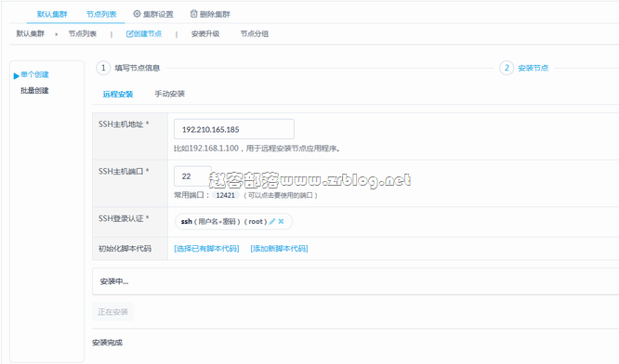Image resolution: width=619 pixels, height=364 pixels.
Task: Click the 填写节点信息 step label
Action: (138, 68)
